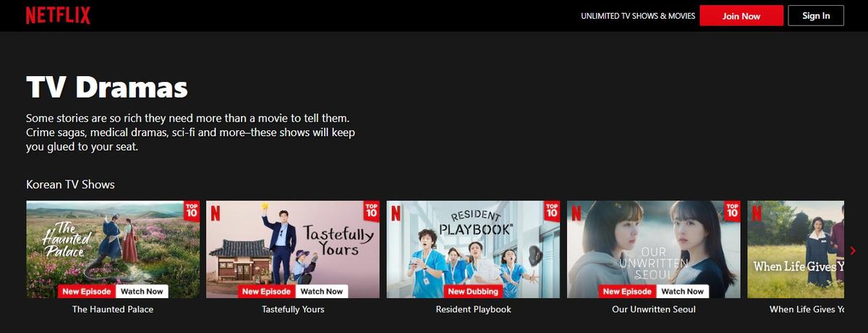Click Watch Now on Our Unwritten Seoul

[x=682, y=292]
